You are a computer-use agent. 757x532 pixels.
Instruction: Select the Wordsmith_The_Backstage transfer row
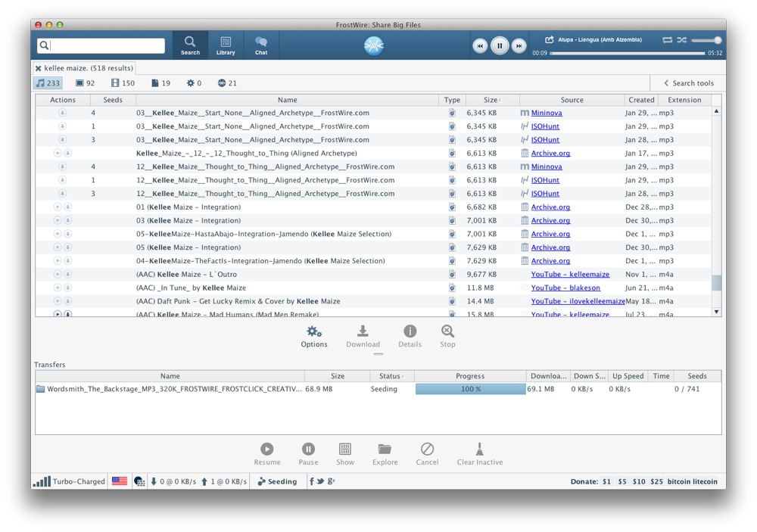[378, 389]
